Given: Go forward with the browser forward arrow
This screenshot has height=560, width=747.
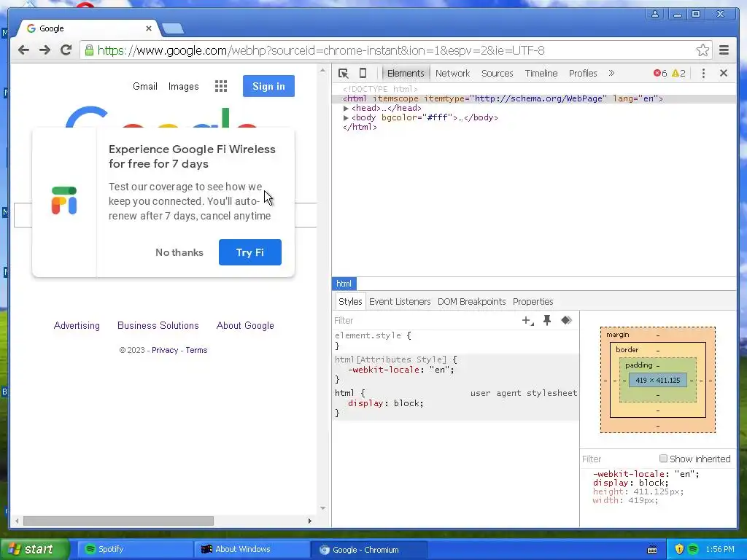Looking at the screenshot, I should [44, 50].
